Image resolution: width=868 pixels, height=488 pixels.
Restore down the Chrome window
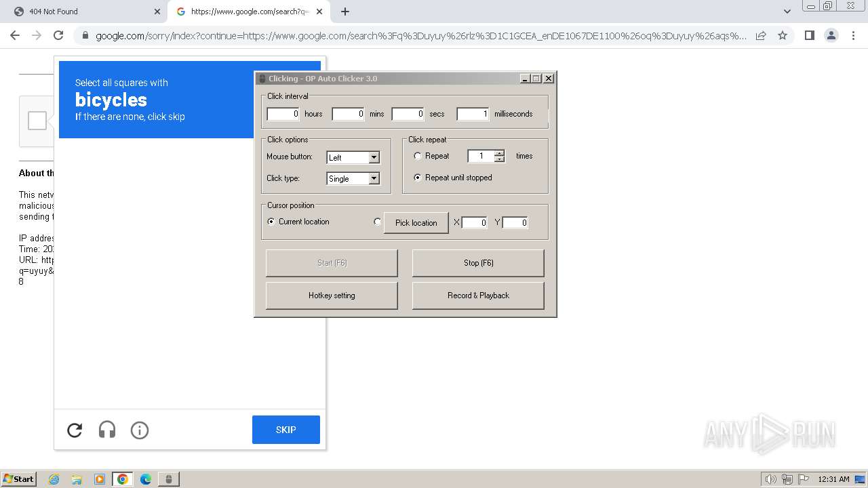click(828, 5)
